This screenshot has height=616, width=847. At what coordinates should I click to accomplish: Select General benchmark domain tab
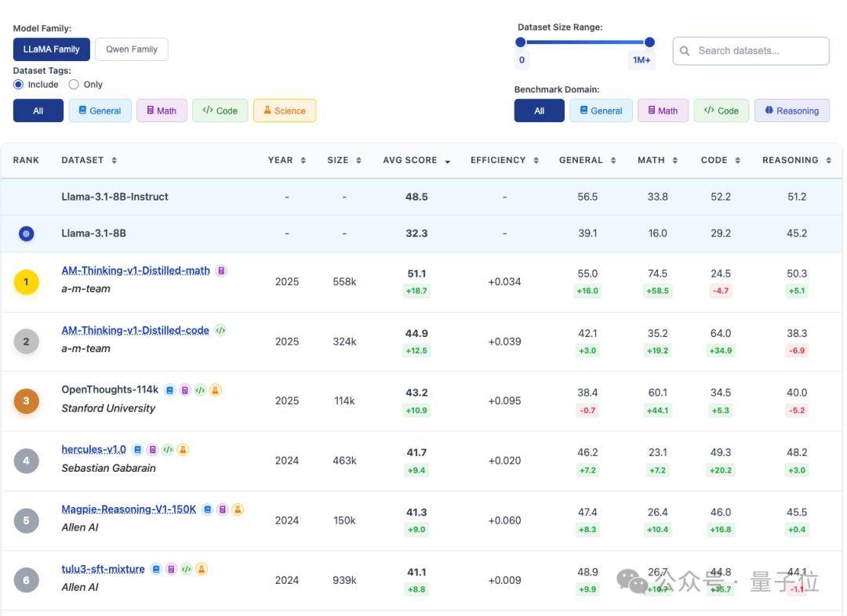pyautogui.click(x=601, y=111)
